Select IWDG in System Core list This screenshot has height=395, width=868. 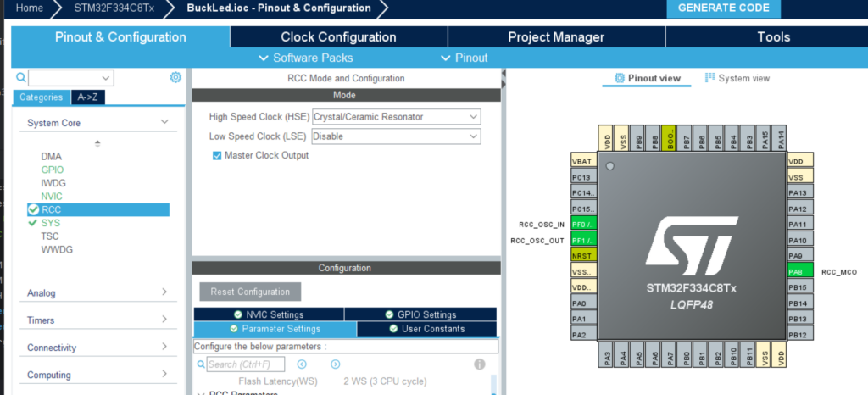[53, 183]
